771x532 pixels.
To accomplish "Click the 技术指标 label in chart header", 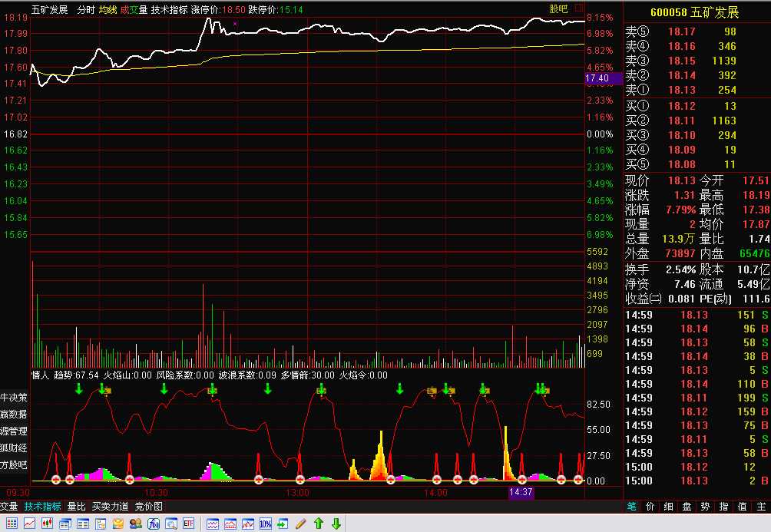I will 169,10.
